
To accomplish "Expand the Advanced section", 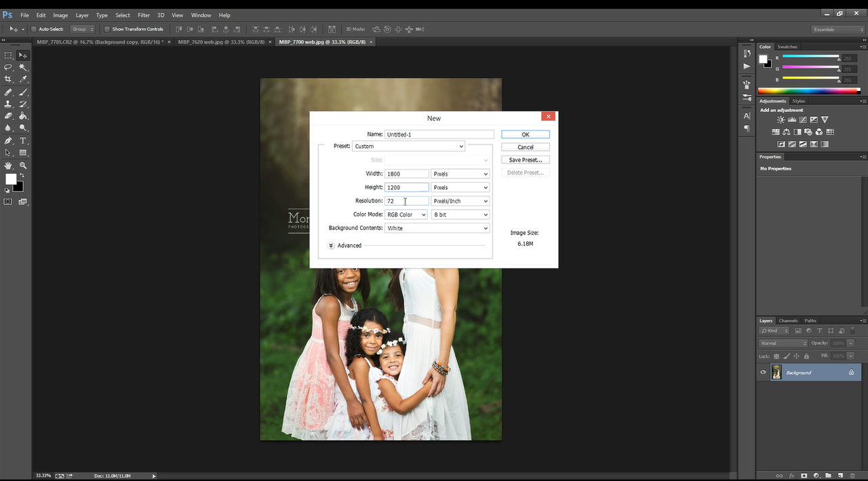I will 332,246.
